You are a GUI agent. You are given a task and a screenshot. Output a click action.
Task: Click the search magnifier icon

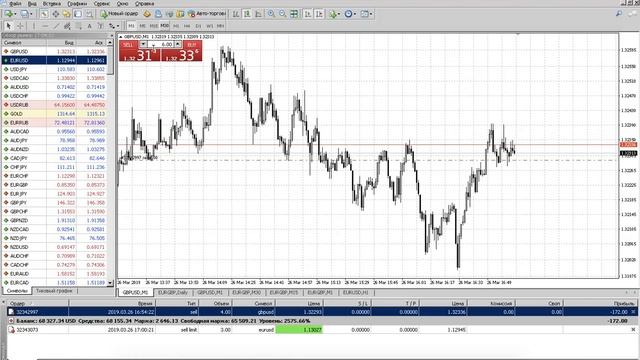[x=619, y=14]
